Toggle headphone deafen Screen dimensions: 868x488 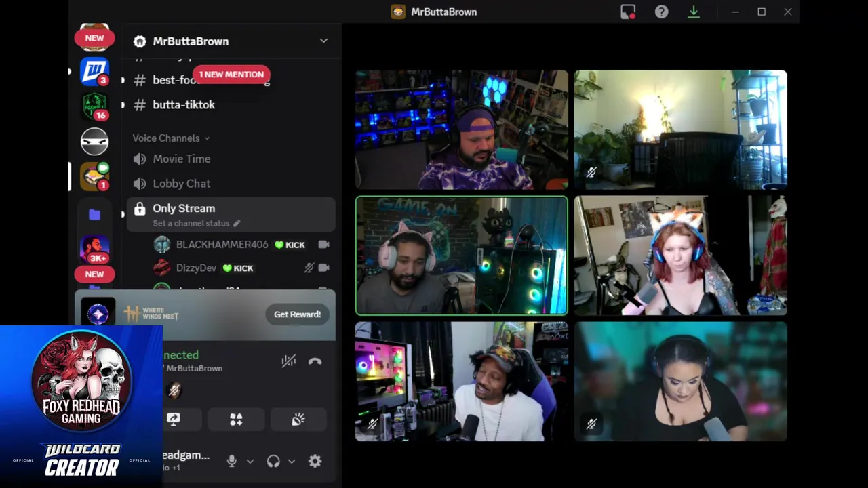coord(273,461)
